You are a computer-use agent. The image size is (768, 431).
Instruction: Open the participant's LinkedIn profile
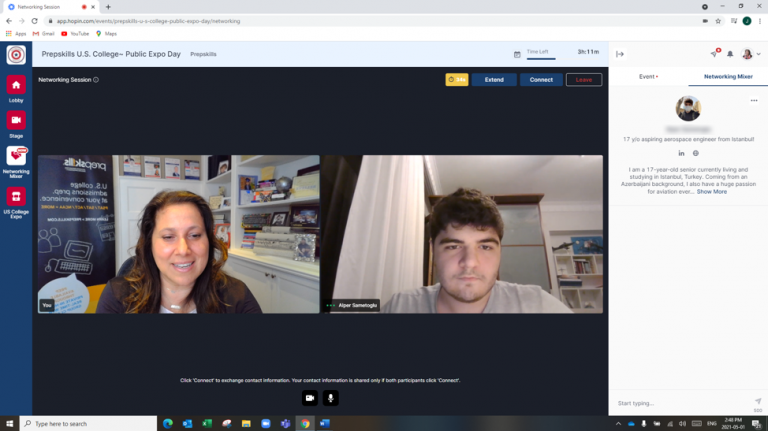pos(681,153)
